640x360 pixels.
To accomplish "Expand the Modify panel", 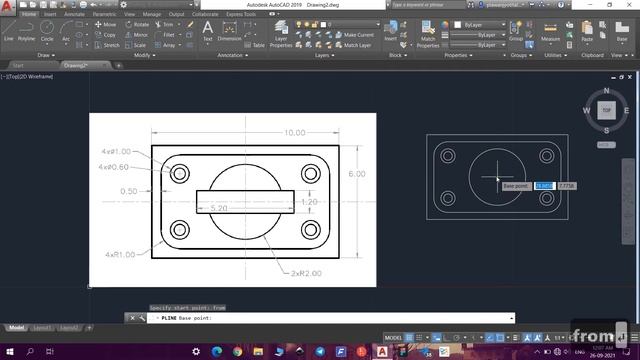I will tap(144, 55).
